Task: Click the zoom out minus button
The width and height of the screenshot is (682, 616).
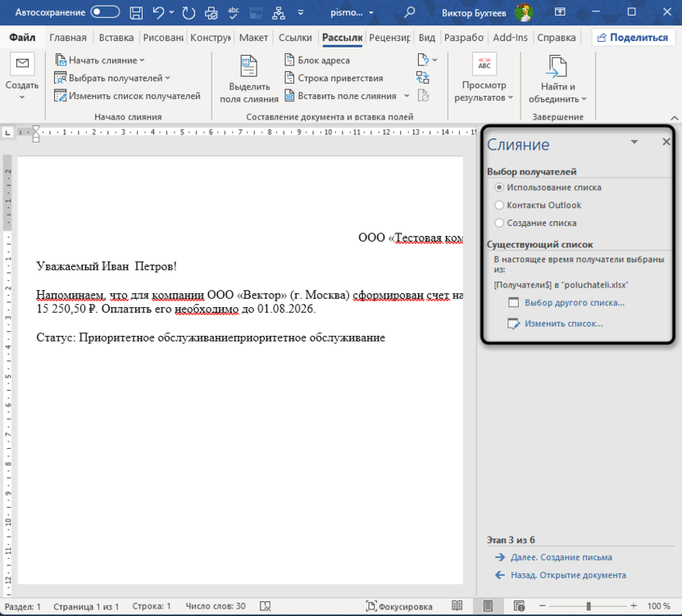Action: 543,605
